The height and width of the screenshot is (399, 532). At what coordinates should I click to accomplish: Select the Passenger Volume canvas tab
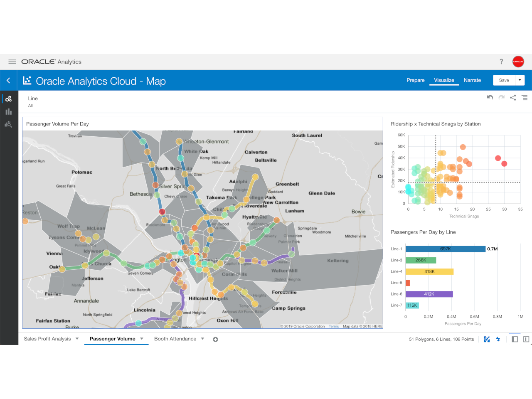[112, 339]
